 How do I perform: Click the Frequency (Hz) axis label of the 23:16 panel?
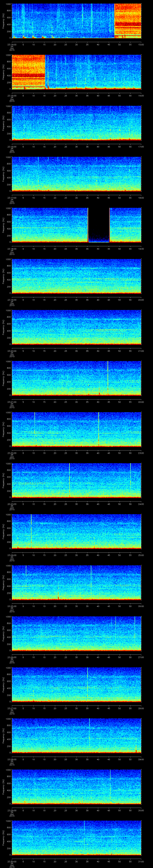point(3,123)
